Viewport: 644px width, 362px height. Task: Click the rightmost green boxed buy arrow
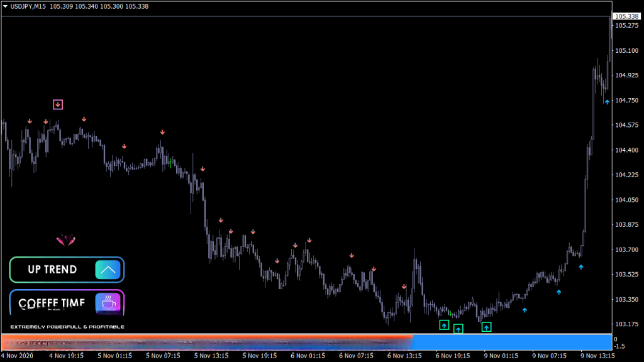486,327
